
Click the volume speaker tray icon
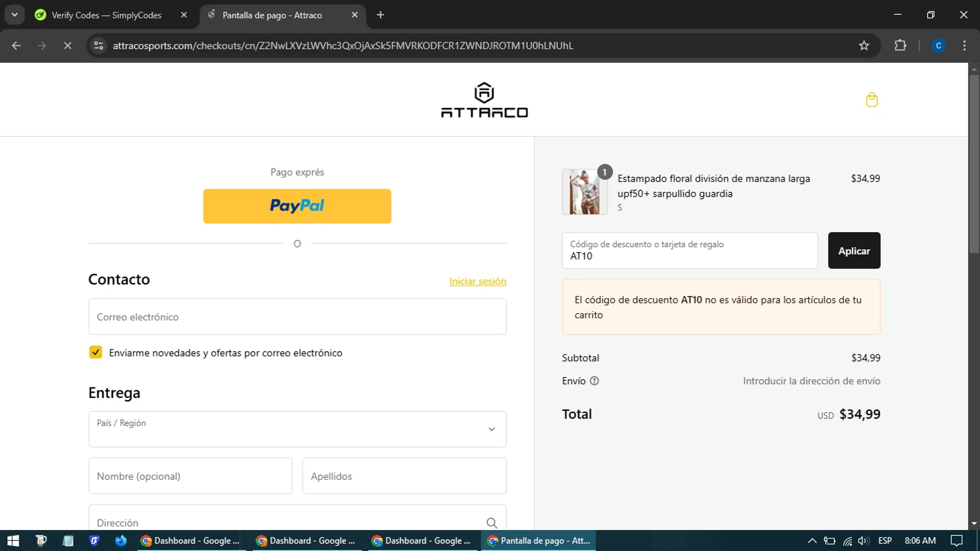coord(863,541)
